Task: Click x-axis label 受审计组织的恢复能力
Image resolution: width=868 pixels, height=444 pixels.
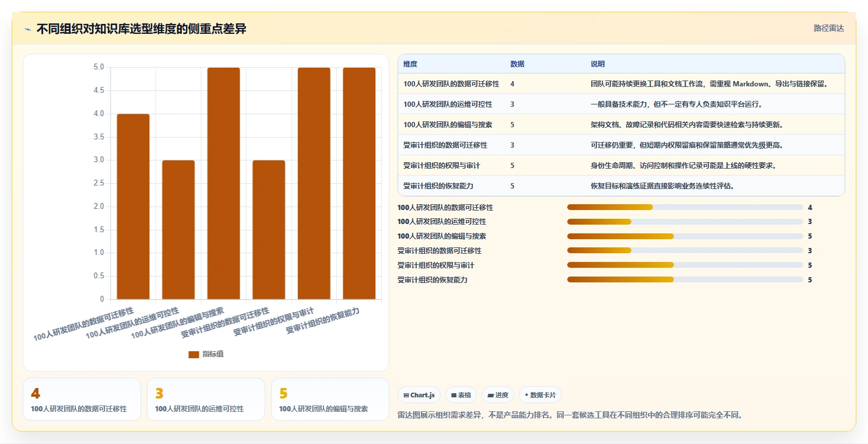Action: click(323, 321)
